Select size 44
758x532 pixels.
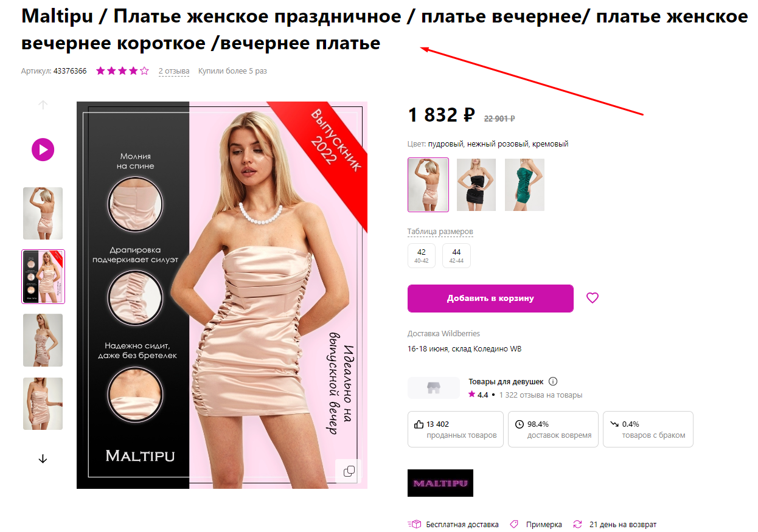456,255
